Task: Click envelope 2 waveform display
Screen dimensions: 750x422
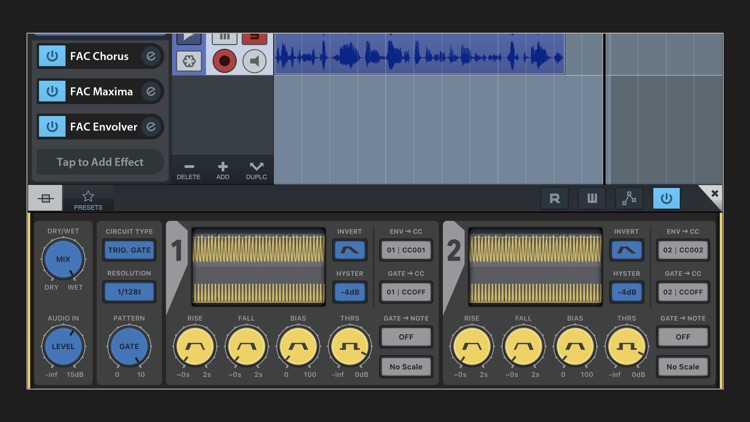Action: [535, 267]
